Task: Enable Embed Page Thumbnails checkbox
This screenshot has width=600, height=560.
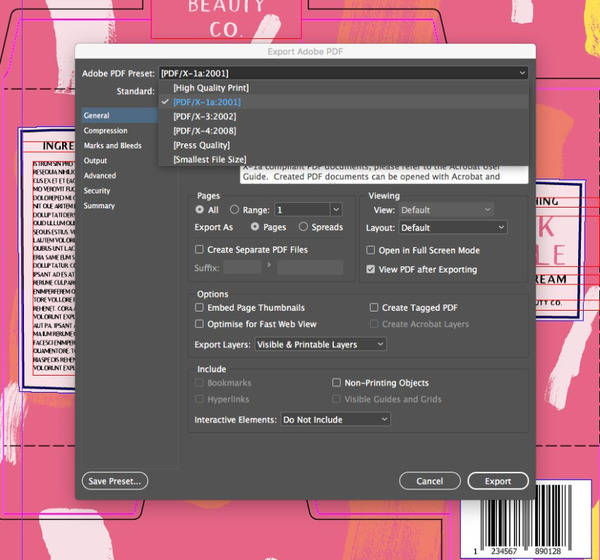Action: pyautogui.click(x=200, y=308)
